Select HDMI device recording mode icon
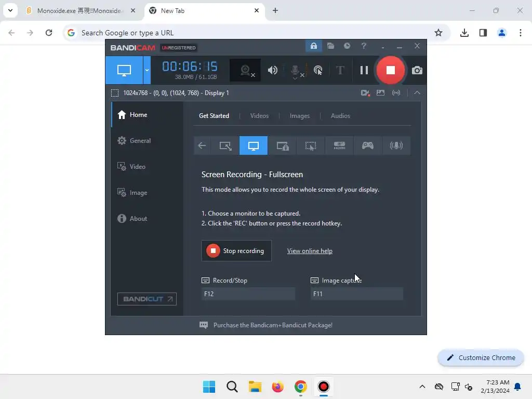The height and width of the screenshot is (399, 532). [339, 145]
